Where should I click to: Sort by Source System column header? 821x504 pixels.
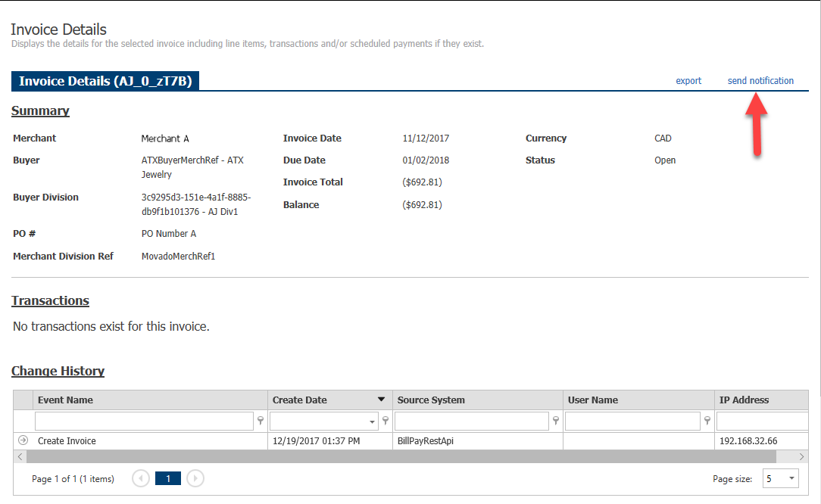point(431,400)
